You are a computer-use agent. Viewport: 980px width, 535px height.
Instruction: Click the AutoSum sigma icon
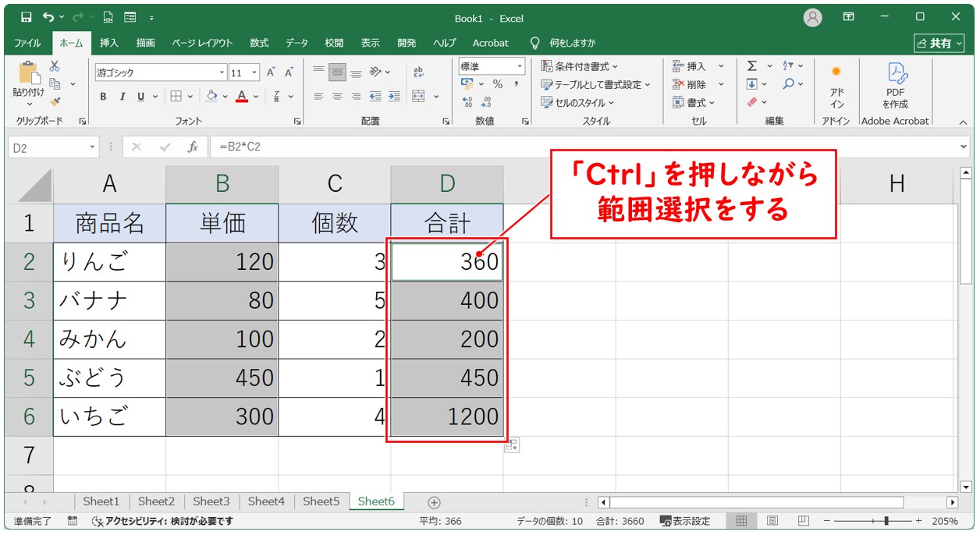pos(752,66)
